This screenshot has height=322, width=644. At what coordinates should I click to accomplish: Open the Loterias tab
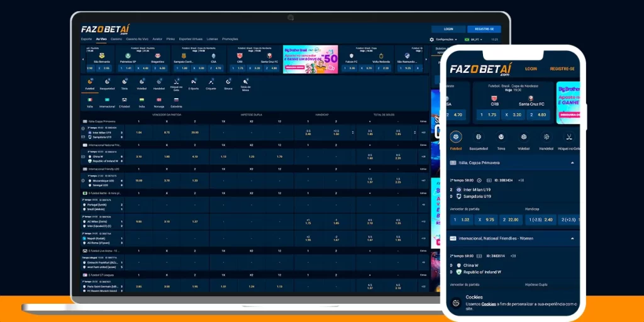point(213,39)
